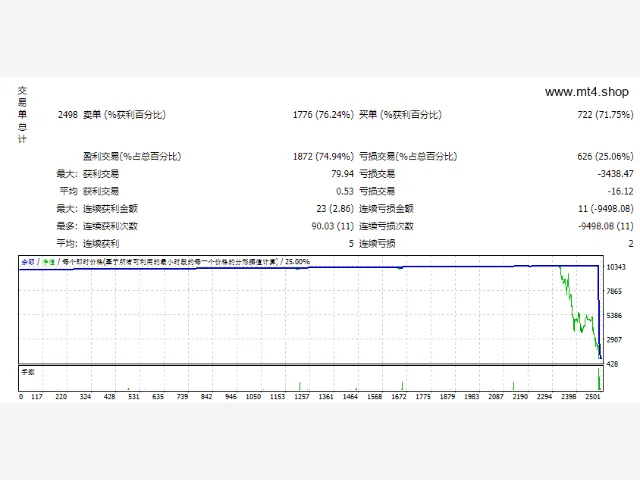The height and width of the screenshot is (480, 640).
Task: Select the average loss value -16.12
Action: pyautogui.click(x=620, y=191)
